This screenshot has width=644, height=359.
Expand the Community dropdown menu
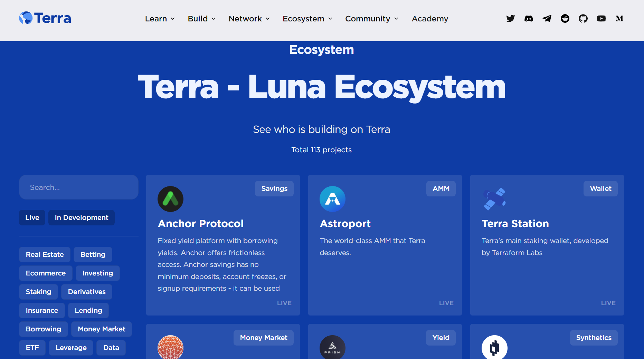point(372,19)
